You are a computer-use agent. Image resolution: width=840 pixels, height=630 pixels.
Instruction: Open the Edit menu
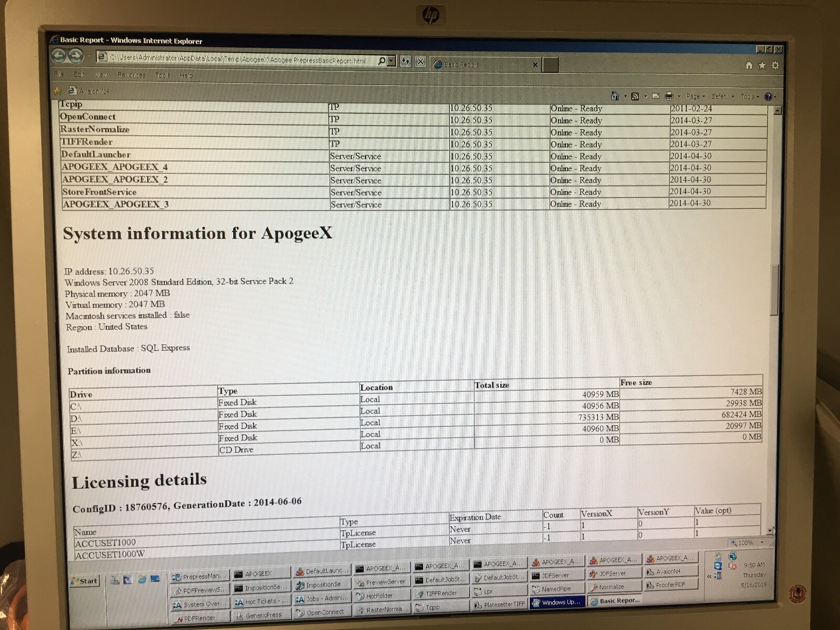coord(79,75)
